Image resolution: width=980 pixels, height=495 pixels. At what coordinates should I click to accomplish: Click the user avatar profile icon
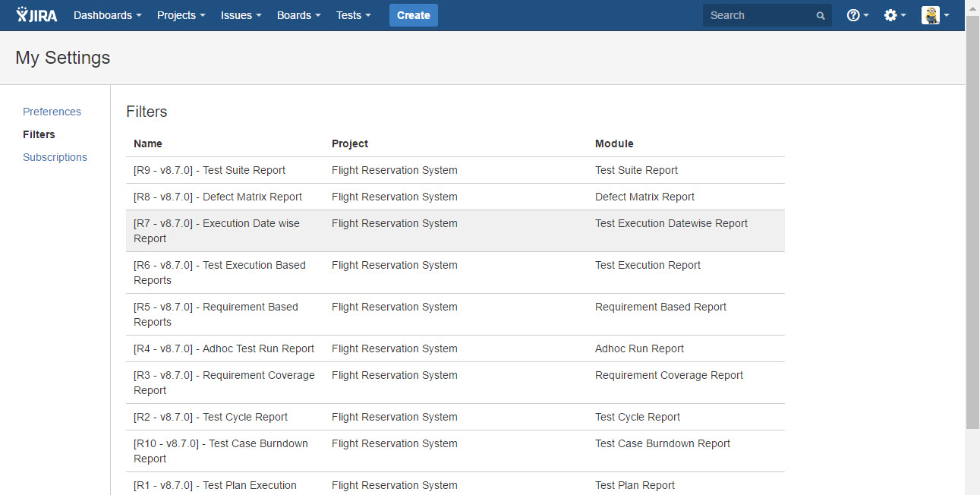pyautogui.click(x=931, y=15)
